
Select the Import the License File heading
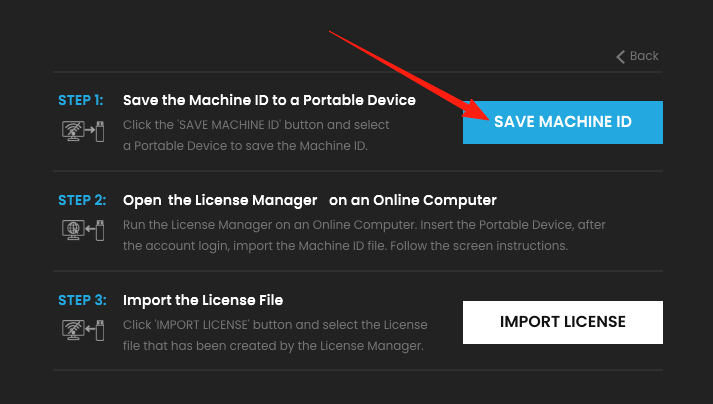point(203,300)
